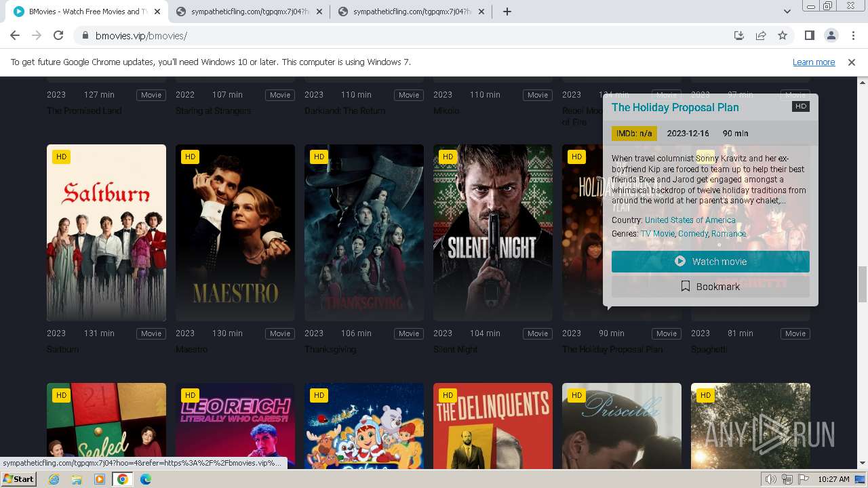Image resolution: width=868 pixels, height=488 pixels.
Task: Open Sealed green-red poster
Action: coord(106,426)
